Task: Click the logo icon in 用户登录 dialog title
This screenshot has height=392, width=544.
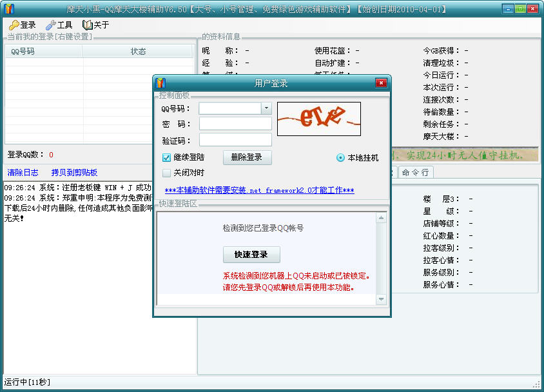Action: pos(160,83)
